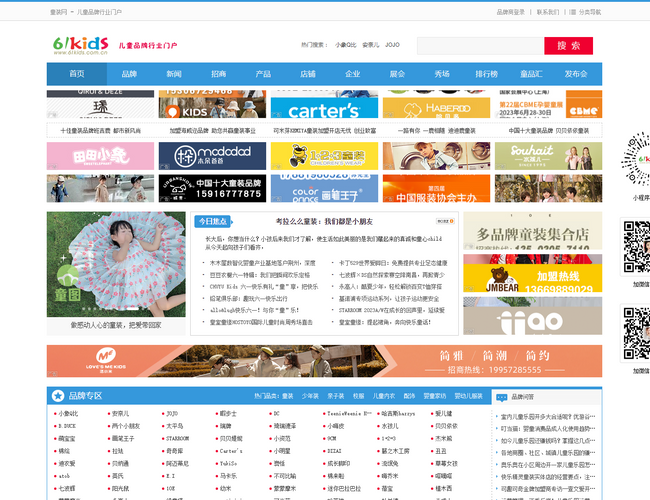
Task: Open brand link STARROOM
Action: point(177,438)
